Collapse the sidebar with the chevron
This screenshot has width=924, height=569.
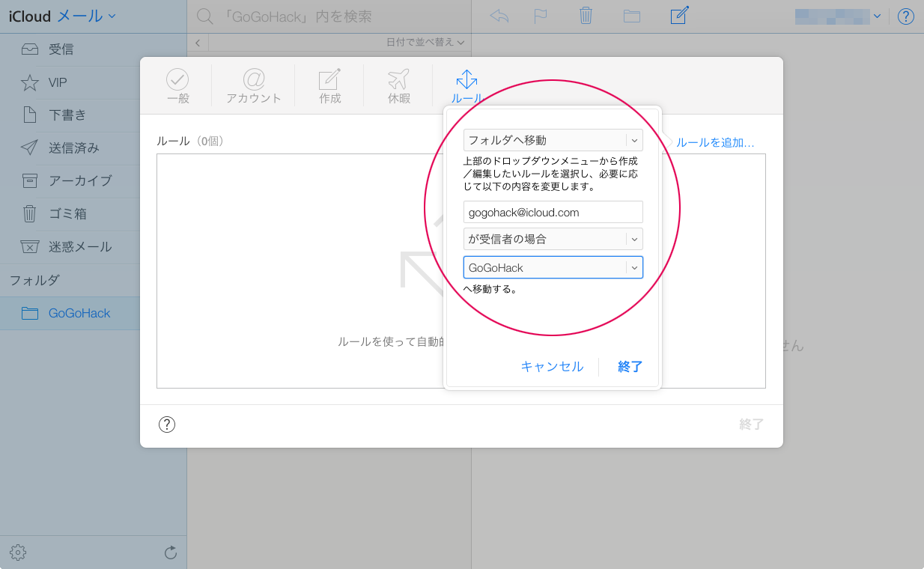pyautogui.click(x=197, y=43)
